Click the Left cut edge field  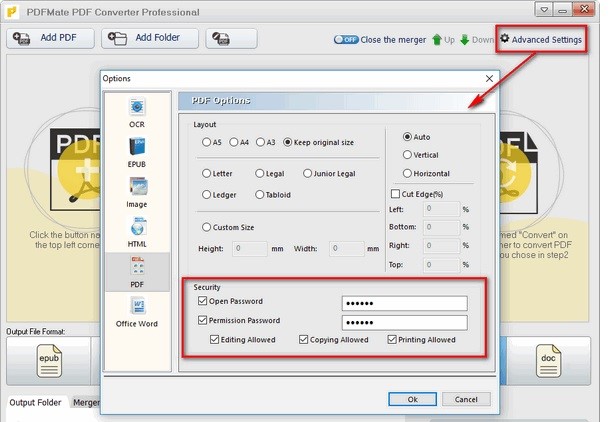pos(441,209)
